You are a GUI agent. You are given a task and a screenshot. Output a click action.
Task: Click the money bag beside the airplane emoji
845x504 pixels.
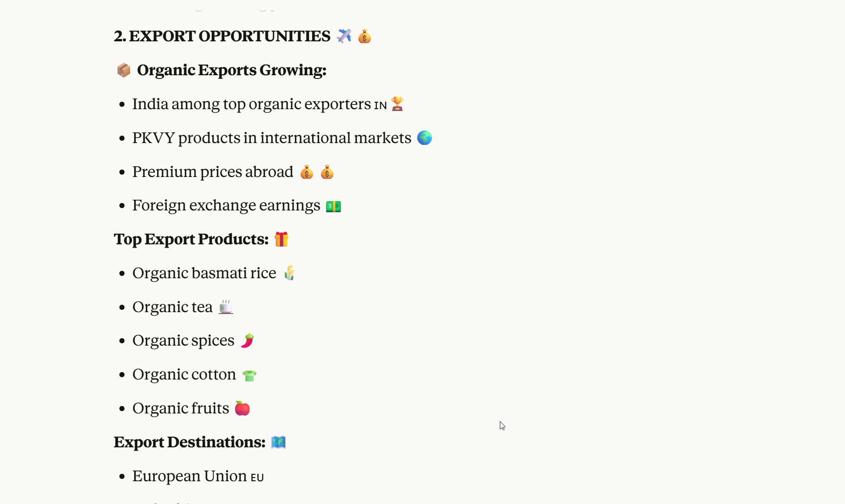(365, 36)
